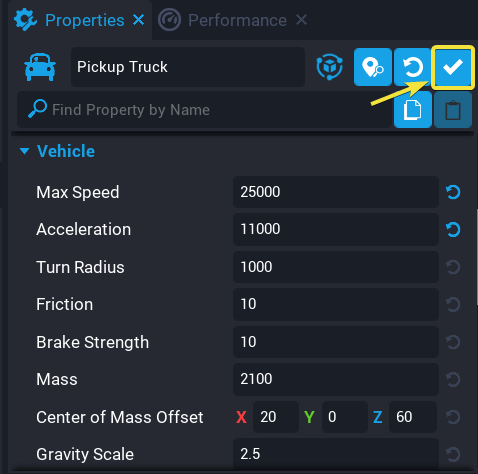
Task: Click the Gravity Scale value field
Action: tap(336, 454)
